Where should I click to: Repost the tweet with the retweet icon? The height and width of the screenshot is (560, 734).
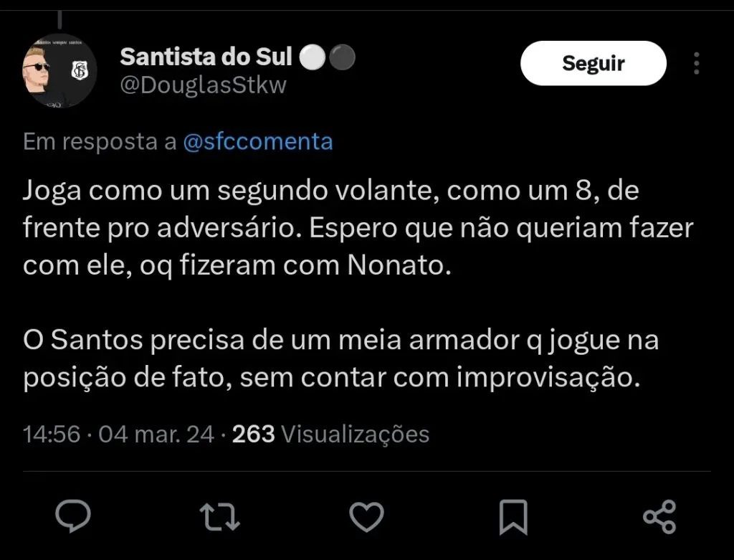click(x=219, y=516)
